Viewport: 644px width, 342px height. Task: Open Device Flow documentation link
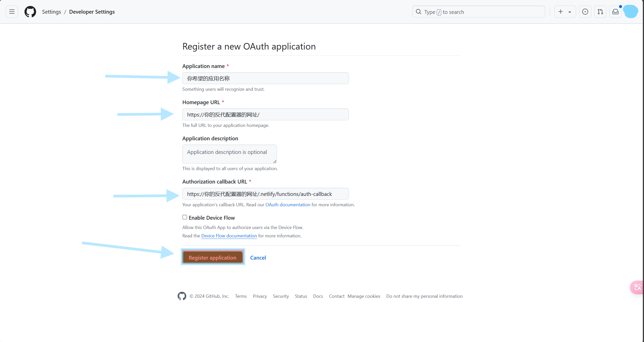(x=229, y=236)
